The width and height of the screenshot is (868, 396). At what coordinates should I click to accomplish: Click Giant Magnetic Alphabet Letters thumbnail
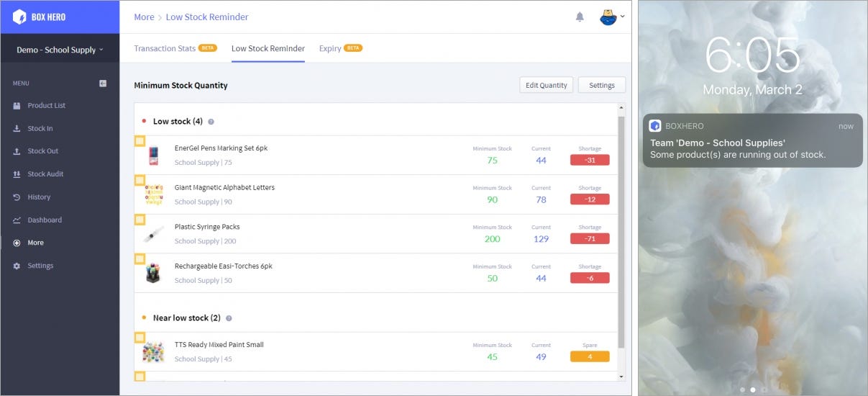[153, 194]
